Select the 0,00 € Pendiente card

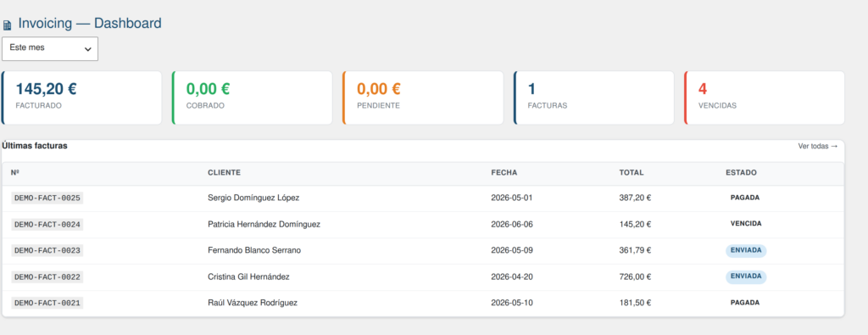423,98
